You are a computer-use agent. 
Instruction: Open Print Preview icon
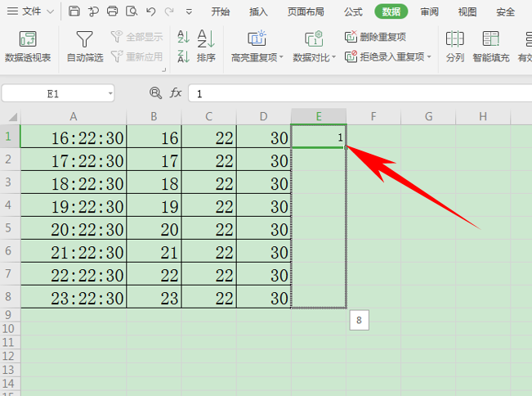click(x=132, y=11)
